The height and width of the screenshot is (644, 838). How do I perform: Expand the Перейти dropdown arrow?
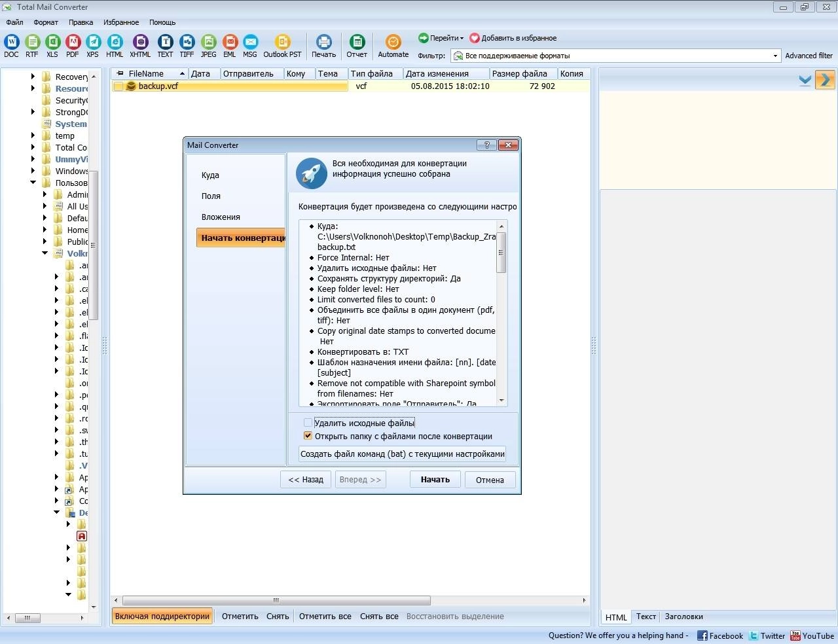pos(462,38)
